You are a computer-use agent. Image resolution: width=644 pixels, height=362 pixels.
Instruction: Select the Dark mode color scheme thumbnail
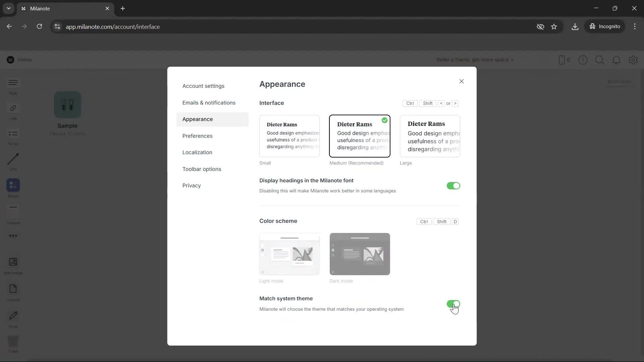[360, 254]
